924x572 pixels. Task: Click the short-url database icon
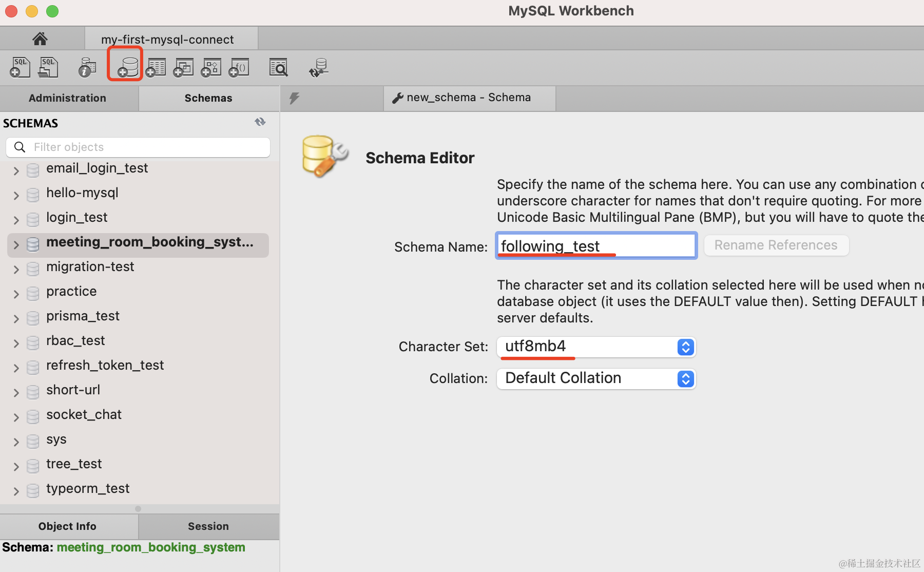pos(33,392)
